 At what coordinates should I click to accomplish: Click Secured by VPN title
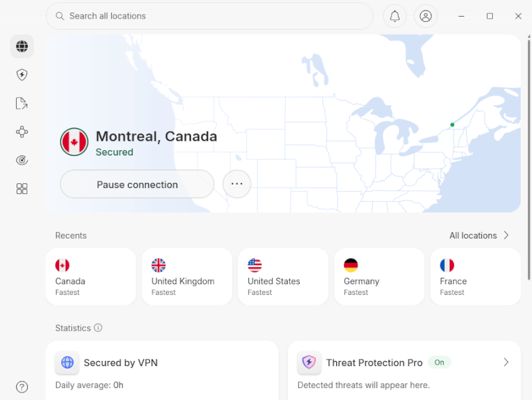coord(121,363)
